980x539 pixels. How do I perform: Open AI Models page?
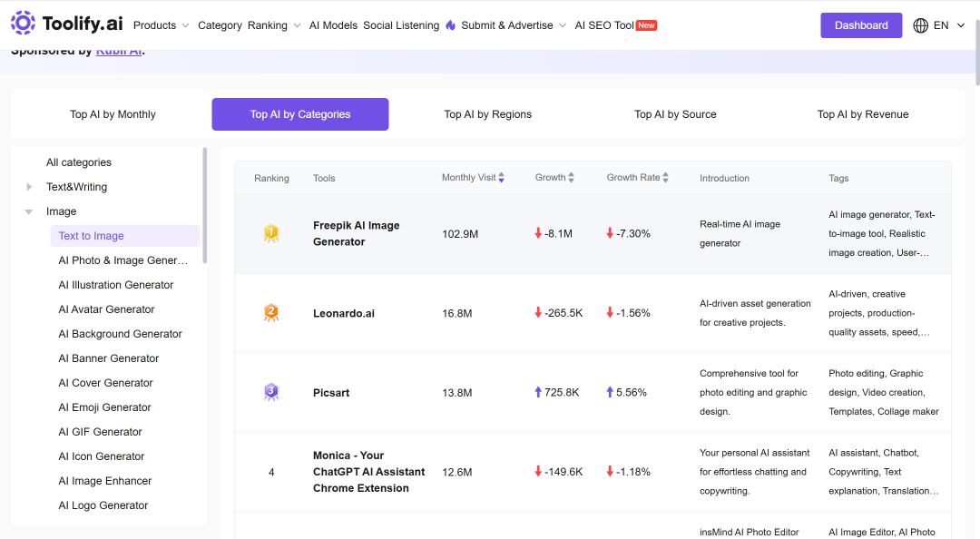(x=333, y=25)
